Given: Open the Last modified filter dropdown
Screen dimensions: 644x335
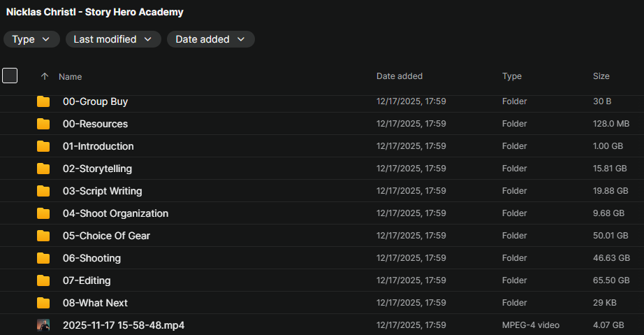Looking at the screenshot, I should (113, 39).
